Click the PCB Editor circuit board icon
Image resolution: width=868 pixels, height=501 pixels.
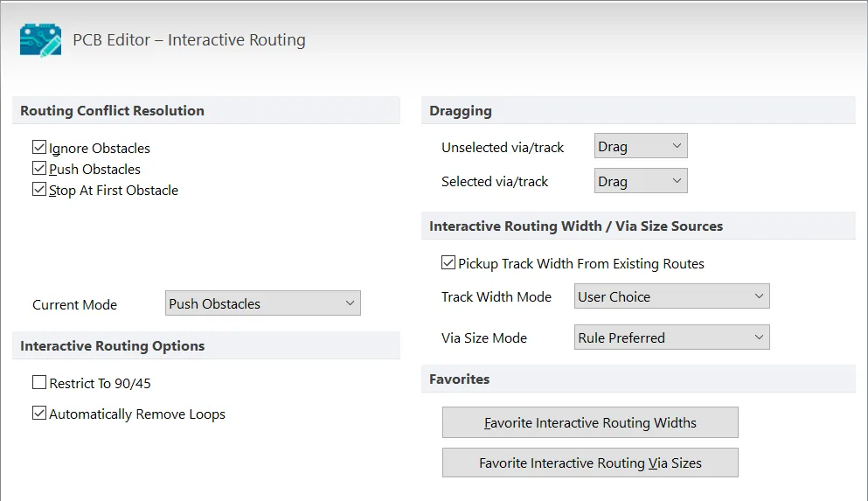point(40,40)
